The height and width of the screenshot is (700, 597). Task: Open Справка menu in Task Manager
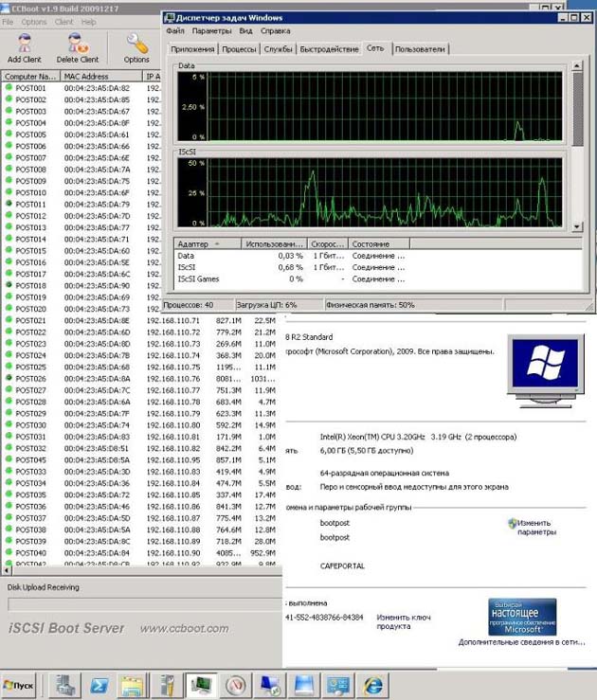point(276,31)
